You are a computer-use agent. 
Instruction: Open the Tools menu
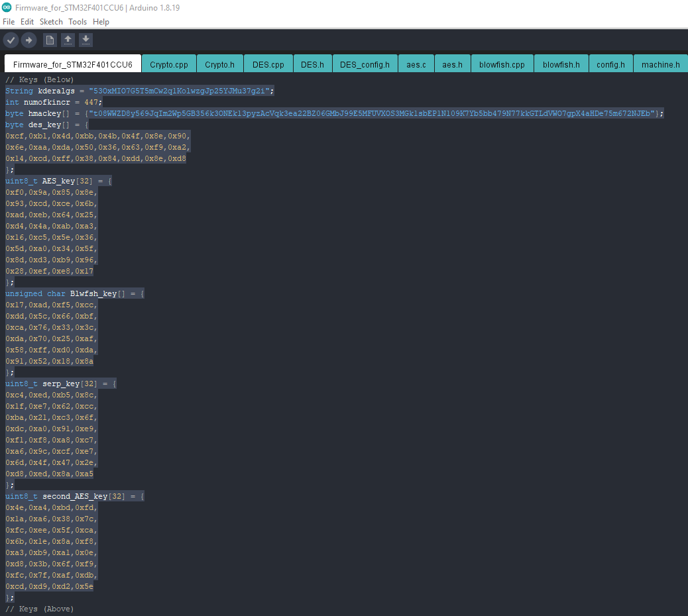pyautogui.click(x=78, y=21)
